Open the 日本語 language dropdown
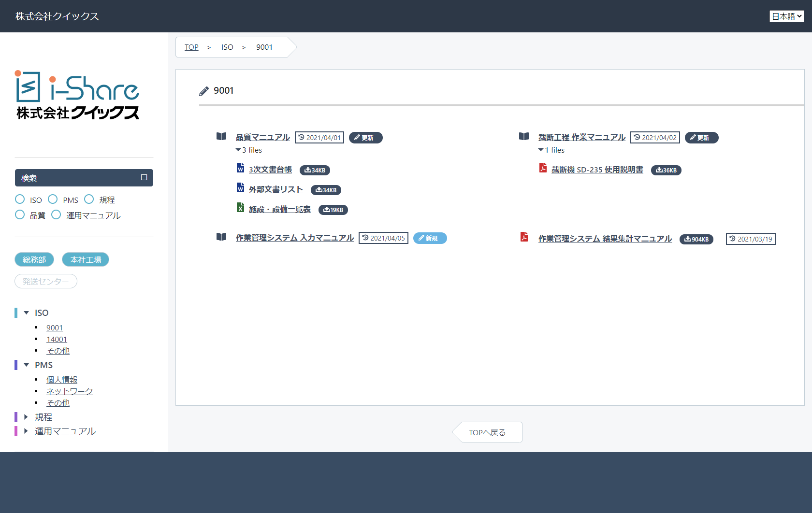 [x=786, y=16]
